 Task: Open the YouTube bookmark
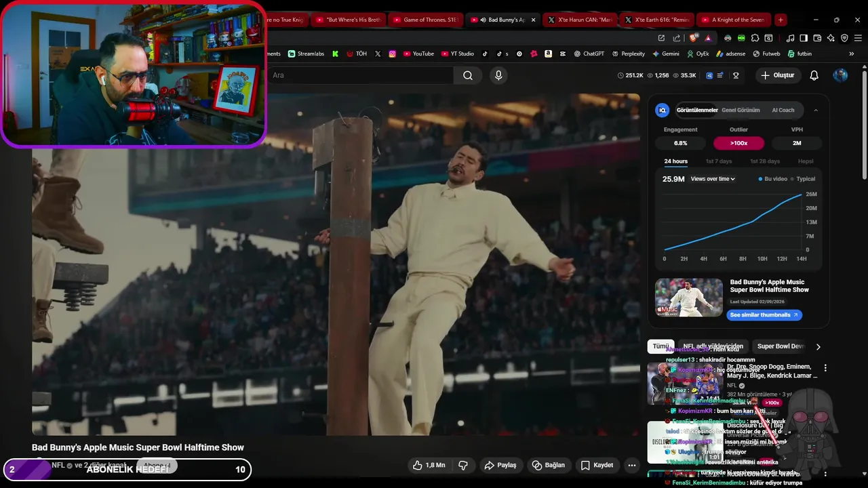(418, 54)
